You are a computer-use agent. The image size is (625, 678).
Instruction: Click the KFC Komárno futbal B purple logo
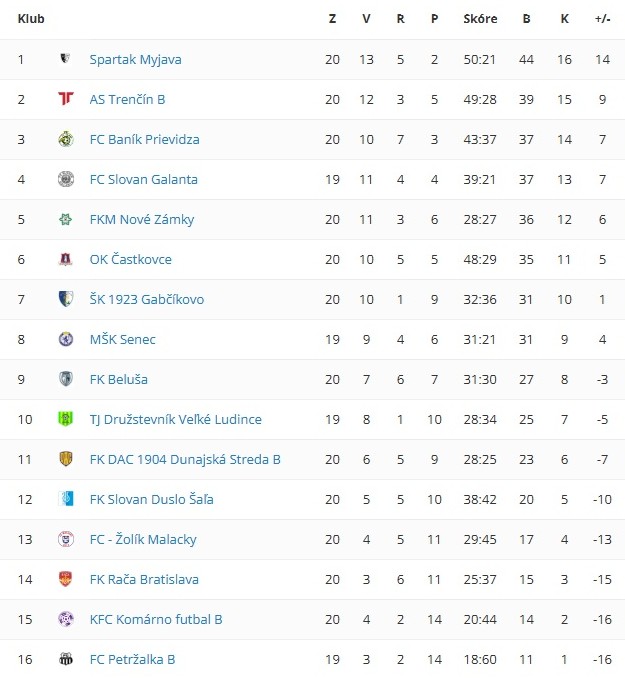pyautogui.click(x=66, y=619)
